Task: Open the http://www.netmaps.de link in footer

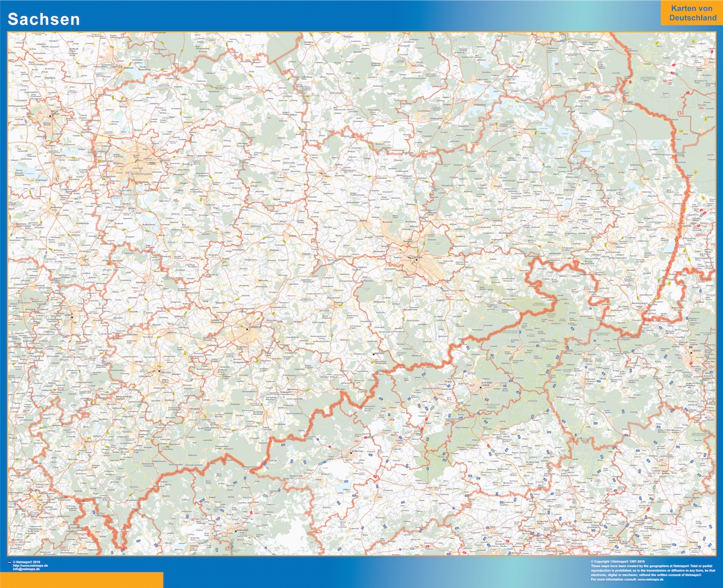Action: click(x=31, y=566)
